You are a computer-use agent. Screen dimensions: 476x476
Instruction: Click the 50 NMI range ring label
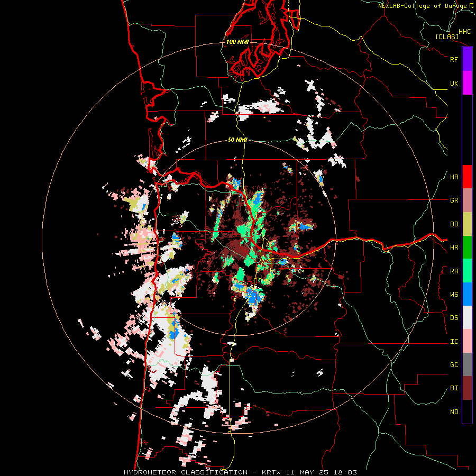coord(237,140)
